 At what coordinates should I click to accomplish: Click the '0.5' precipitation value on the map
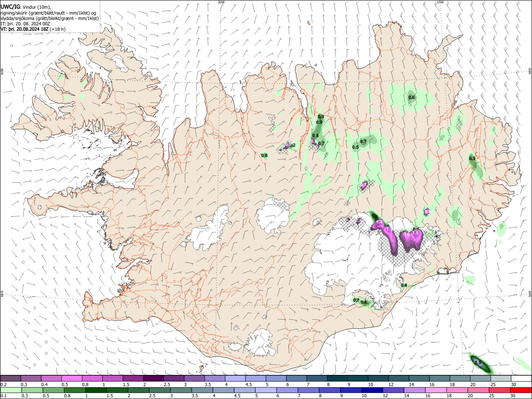[x=355, y=148]
